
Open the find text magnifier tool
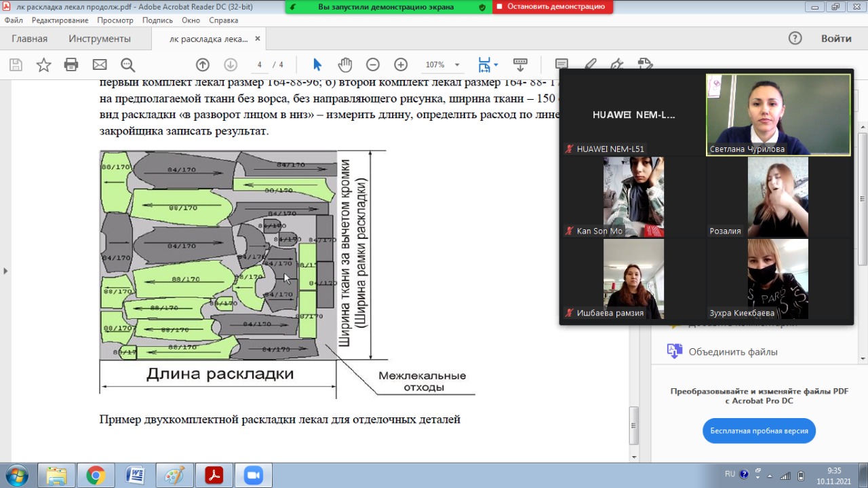[128, 65]
